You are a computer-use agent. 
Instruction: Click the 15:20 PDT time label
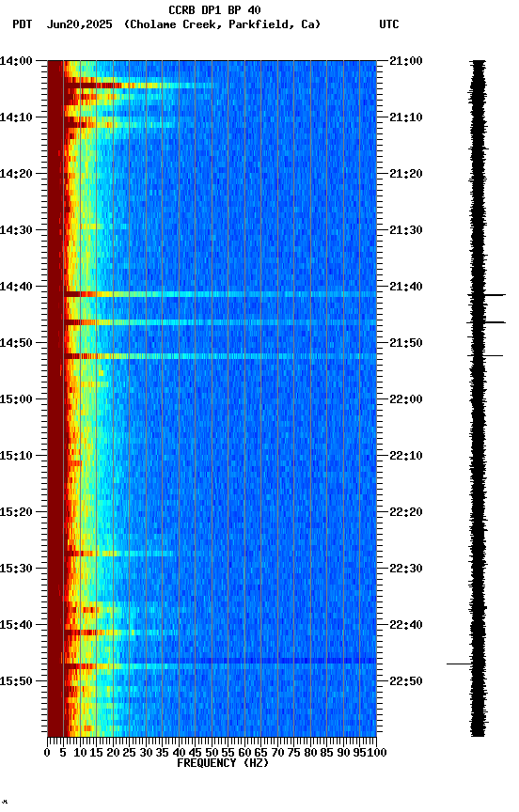(x=16, y=513)
